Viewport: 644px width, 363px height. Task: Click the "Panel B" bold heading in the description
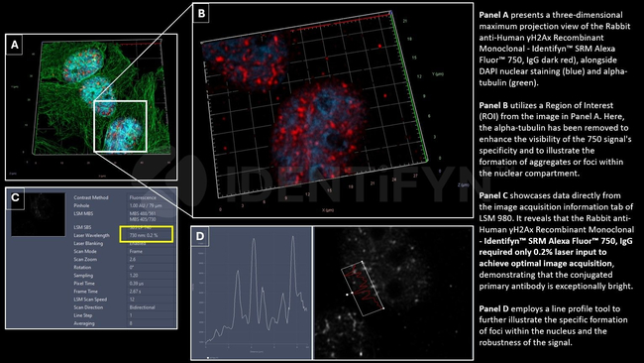click(493, 105)
